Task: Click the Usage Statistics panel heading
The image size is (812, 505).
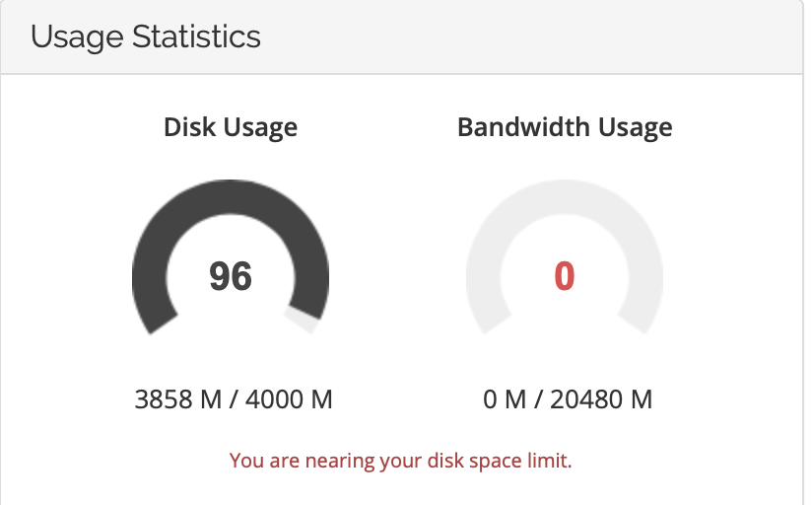Action: 146,36
